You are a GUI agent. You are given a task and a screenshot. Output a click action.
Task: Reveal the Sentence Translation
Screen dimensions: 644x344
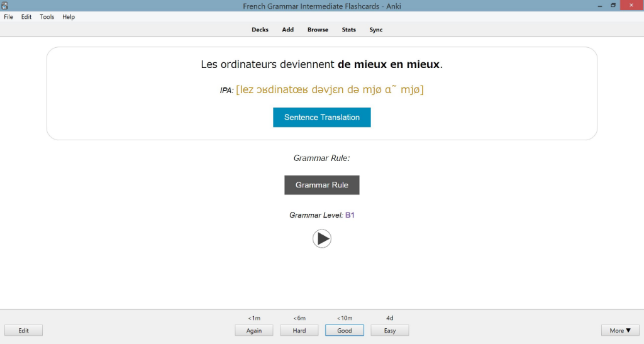(x=321, y=118)
